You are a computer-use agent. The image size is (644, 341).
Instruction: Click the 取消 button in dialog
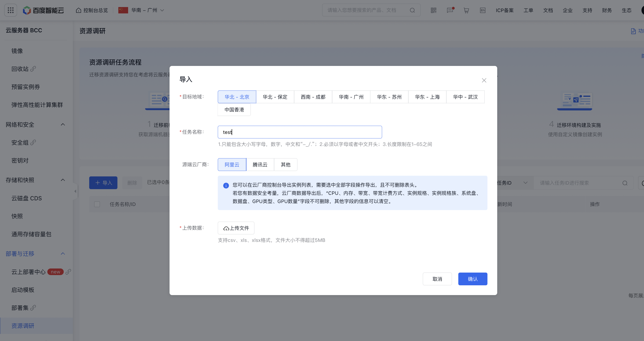pyautogui.click(x=437, y=279)
